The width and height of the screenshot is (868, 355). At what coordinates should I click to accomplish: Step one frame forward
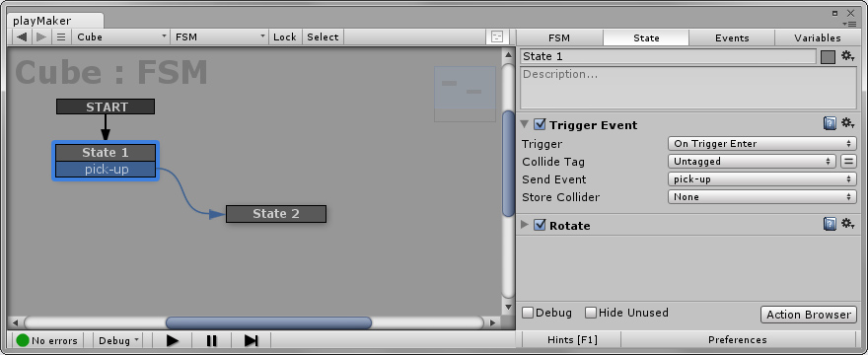(251, 340)
